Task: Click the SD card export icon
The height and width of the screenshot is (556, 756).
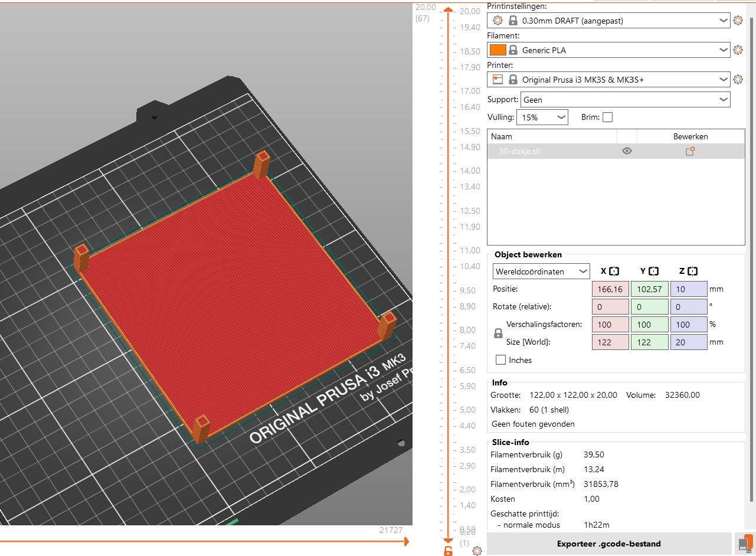Action: click(746, 544)
